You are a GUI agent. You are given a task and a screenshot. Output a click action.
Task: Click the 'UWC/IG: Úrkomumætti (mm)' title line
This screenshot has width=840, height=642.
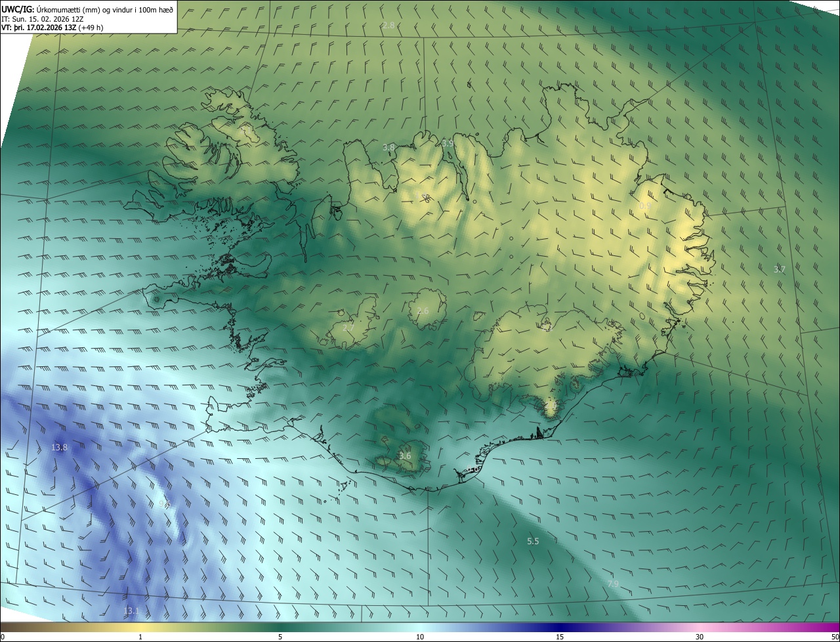tap(87, 10)
